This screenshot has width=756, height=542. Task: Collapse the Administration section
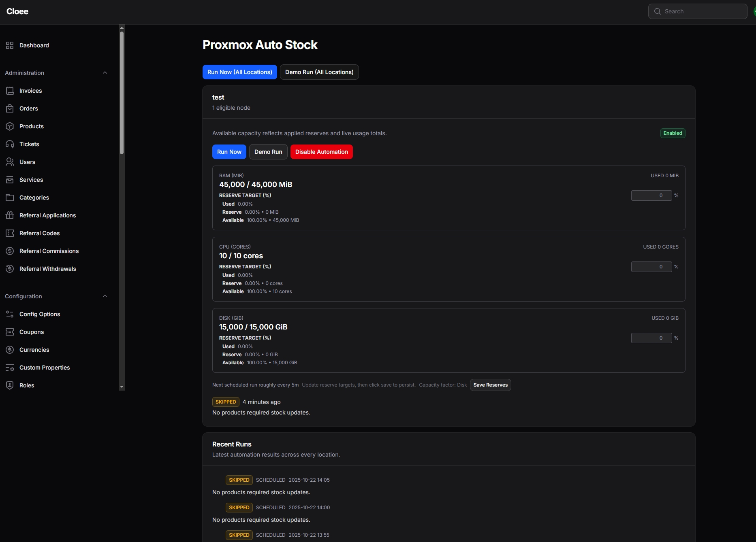pyautogui.click(x=105, y=73)
